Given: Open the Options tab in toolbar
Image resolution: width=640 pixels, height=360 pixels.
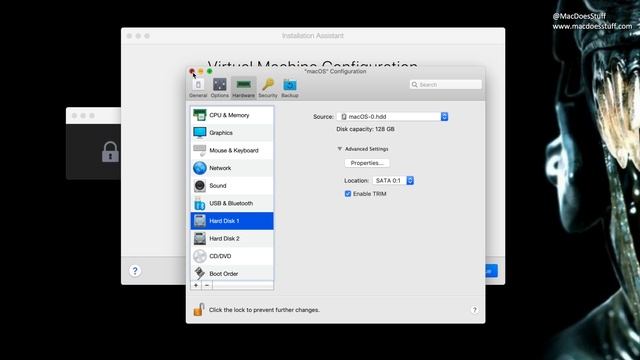Looking at the screenshot, I should [x=220, y=88].
